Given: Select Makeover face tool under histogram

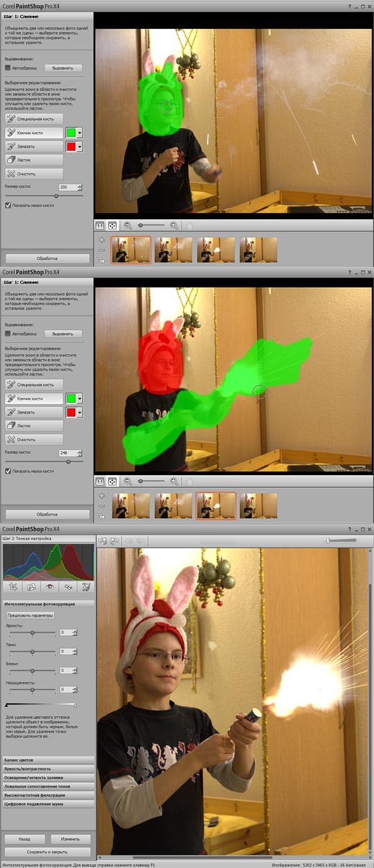Looking at the screenshot, I should click(x=30, y=587).
